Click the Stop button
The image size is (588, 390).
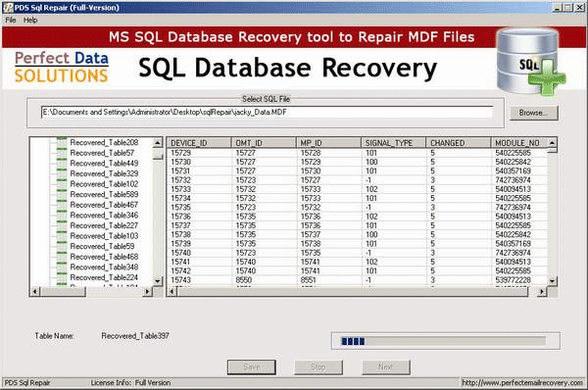click(x=318, y=366)
